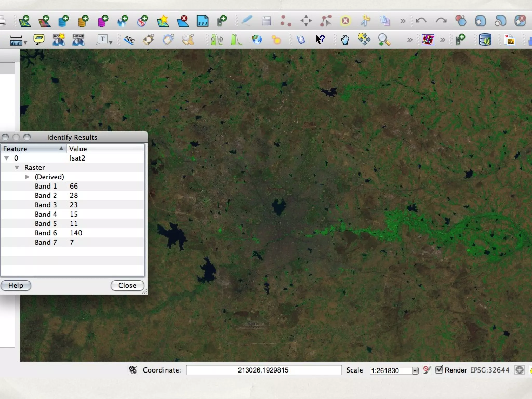532x399 pixels.
Task: Click the Add PostGIS Layer icon
Action: click(x=63, y=21)
